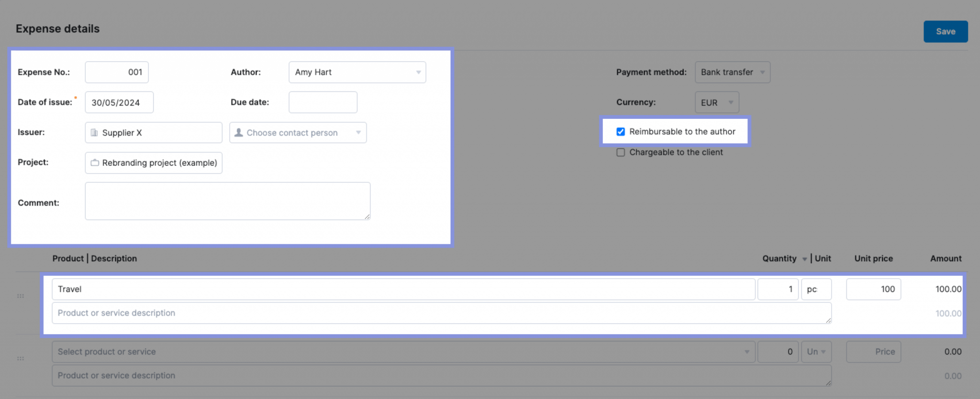Viewport: 980px width, 399px height.
Task: Expand the Currency EUR dropdown
Action: [x=716, y=103]
